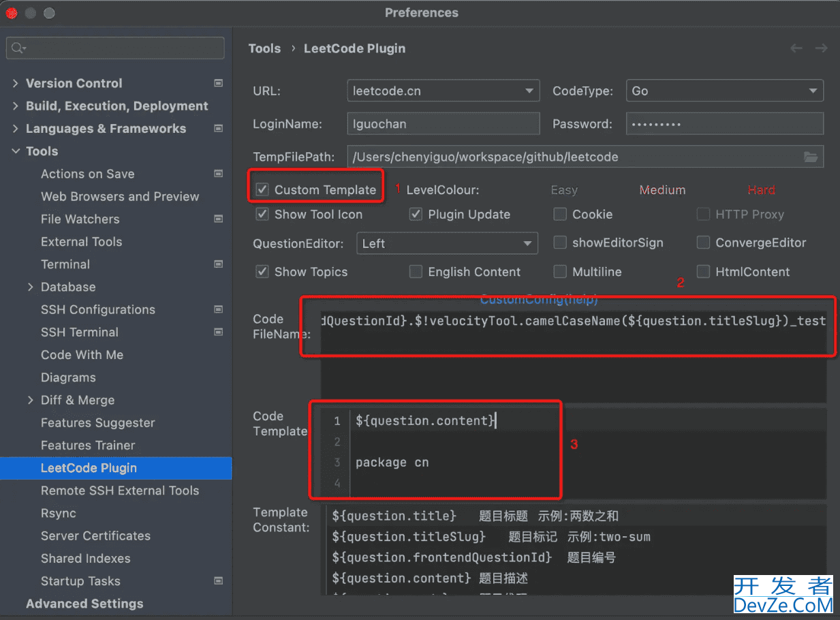Check the ConvergeEditor option

(703, 243)
